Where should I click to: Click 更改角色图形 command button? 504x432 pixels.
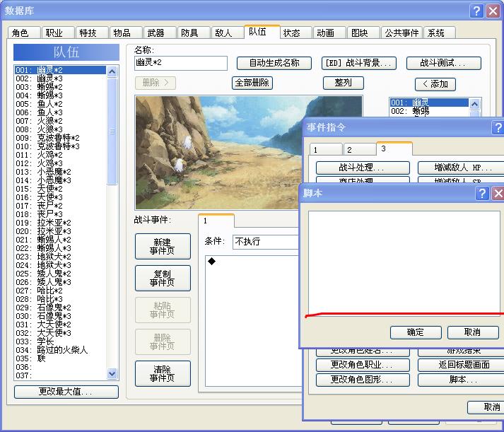click(363, 380)
